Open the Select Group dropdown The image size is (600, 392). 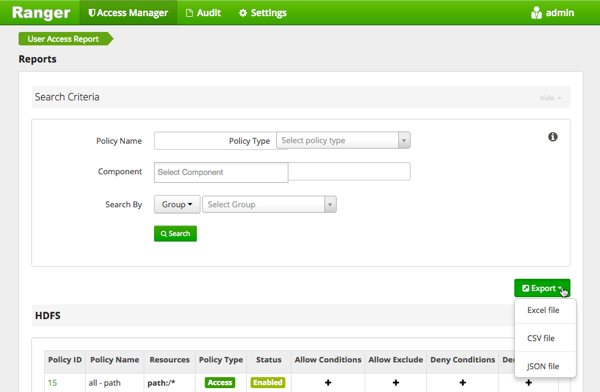coord(269,204)
